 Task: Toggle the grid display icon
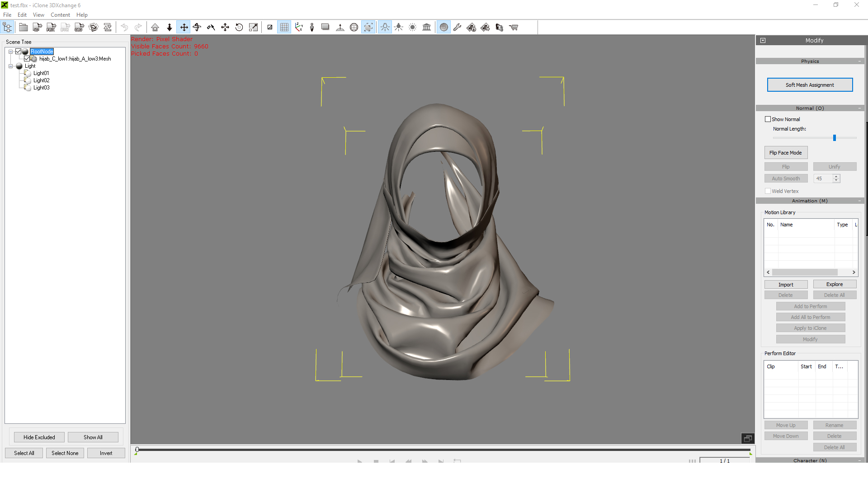(284, 28)
